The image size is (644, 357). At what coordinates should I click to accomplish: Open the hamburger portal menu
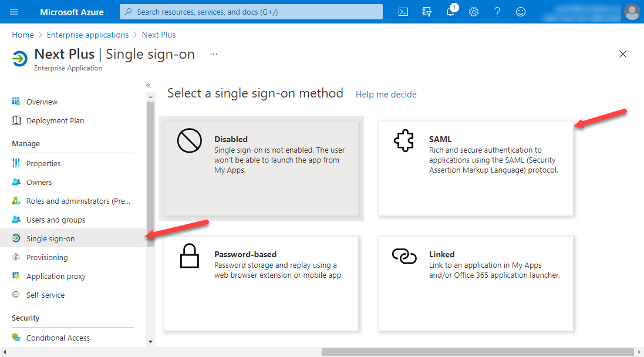14,12
